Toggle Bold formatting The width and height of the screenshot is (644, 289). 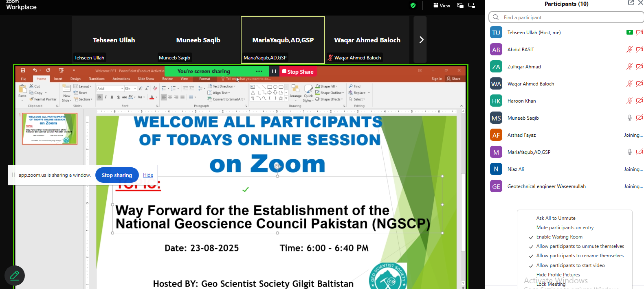pyautogui.click(x=100, y=97)
